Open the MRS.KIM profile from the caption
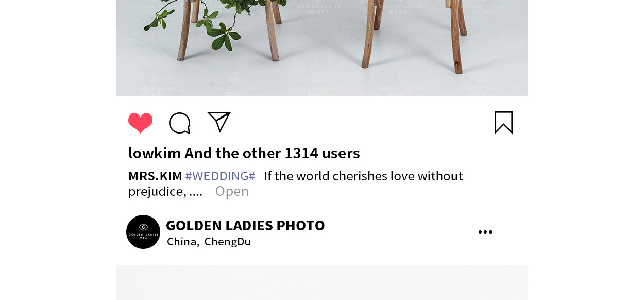The width and height of the screenshot is (644, 300). (155, 176)
